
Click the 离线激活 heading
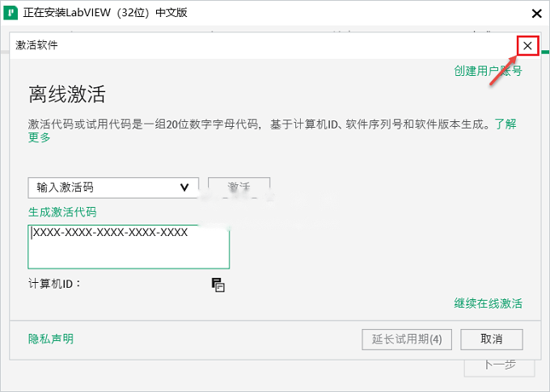pos(66,94)
